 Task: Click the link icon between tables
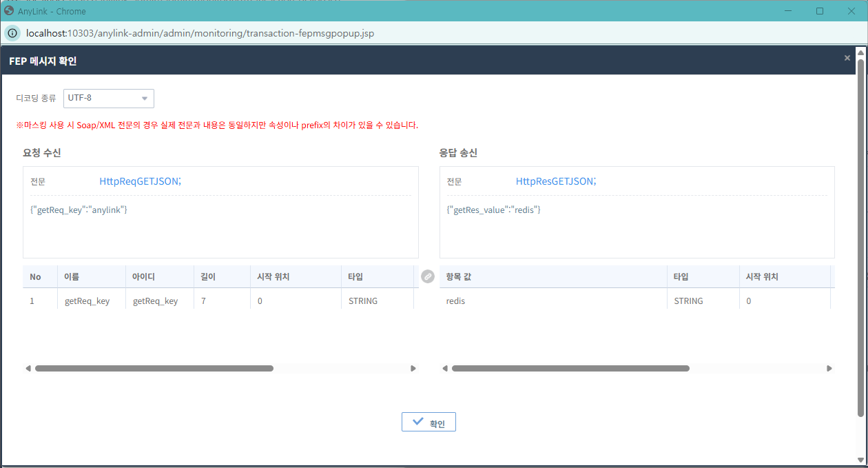(428, 276)
